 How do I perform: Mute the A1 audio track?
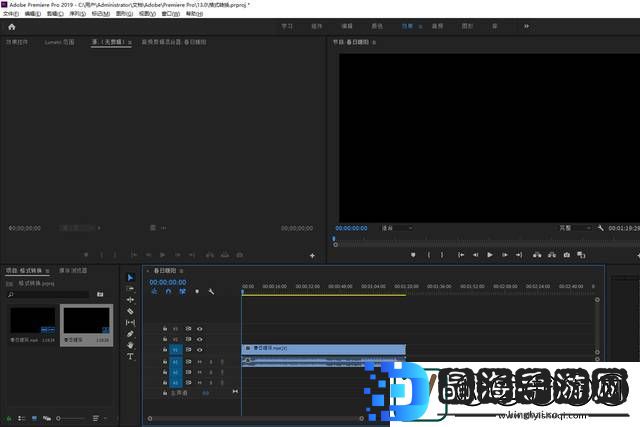click(x=200, y=362)
